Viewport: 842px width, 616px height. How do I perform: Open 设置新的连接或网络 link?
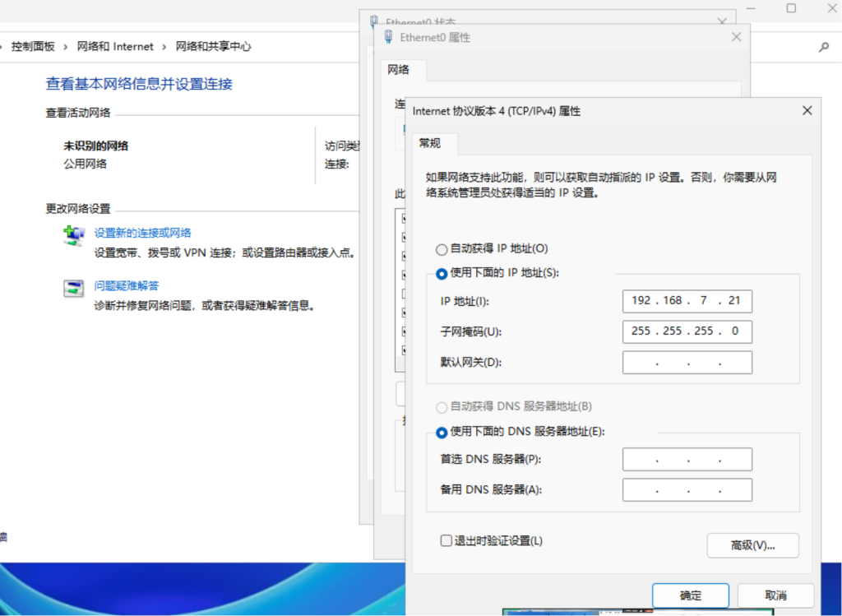(x=143, y=233)
